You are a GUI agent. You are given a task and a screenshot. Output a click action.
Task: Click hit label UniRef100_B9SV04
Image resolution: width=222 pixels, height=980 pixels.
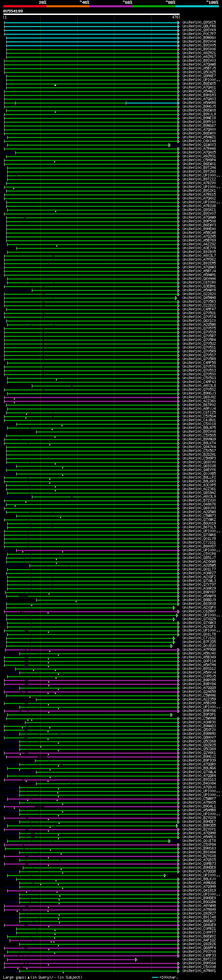point(199,41)
